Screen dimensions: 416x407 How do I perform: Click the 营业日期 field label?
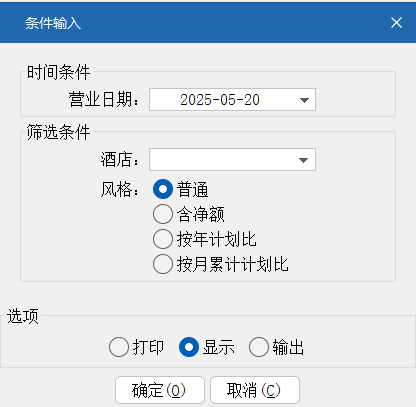(x=104, y=99)
